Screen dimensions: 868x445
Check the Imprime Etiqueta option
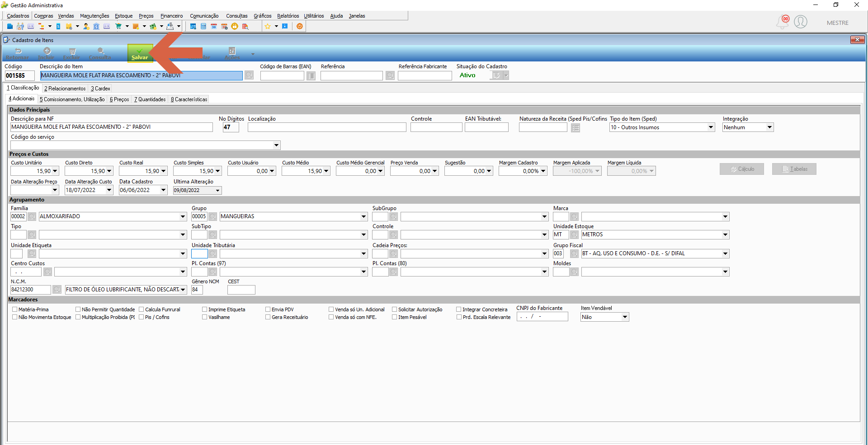pyautogui.click(x=205, y=309)
